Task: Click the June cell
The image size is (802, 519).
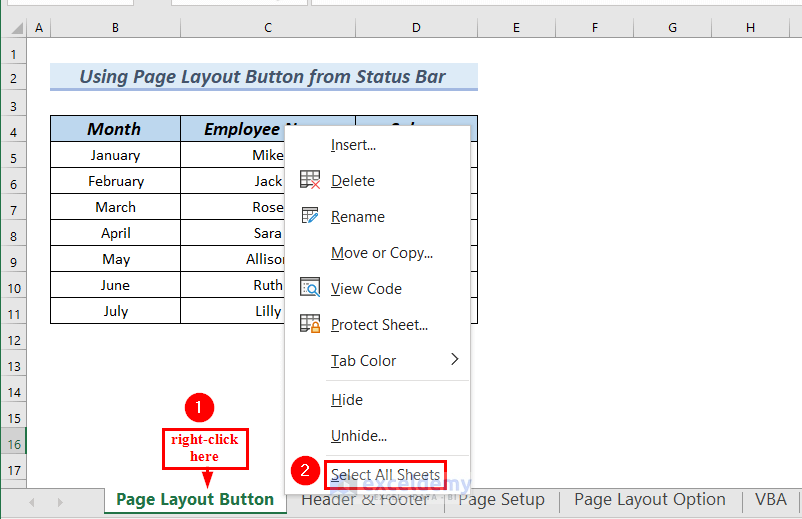Action: click(116, 285)
